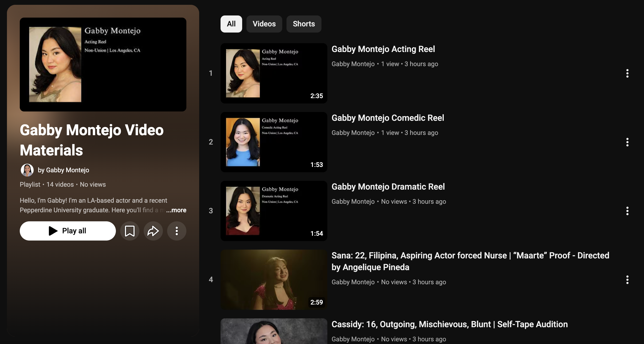Click Gabby Montejo channel avatar
Screen dimensions: 644x344
click(x=27, y=170)
